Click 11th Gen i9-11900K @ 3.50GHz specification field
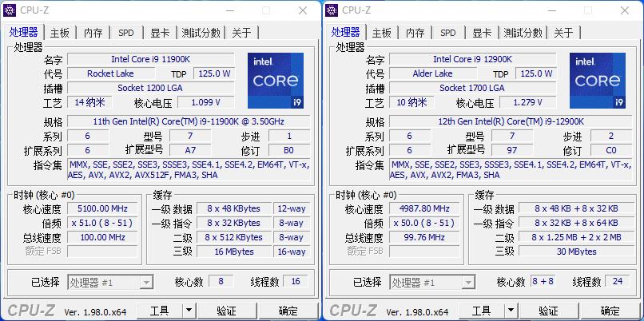This screenshot has width=644, height=321. click(189, 121)
